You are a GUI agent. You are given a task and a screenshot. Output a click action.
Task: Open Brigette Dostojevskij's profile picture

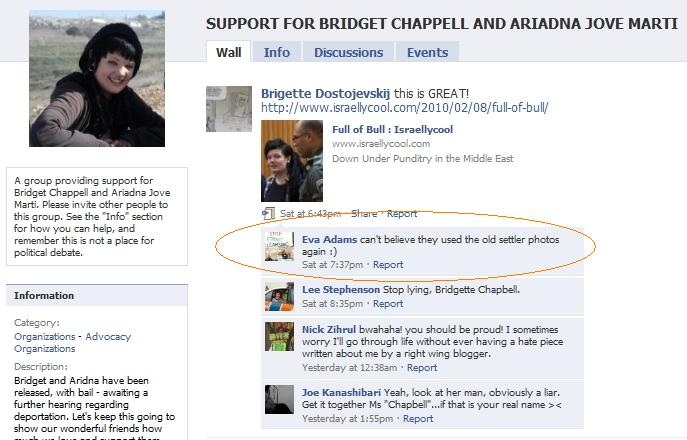(x=229, y=109)
